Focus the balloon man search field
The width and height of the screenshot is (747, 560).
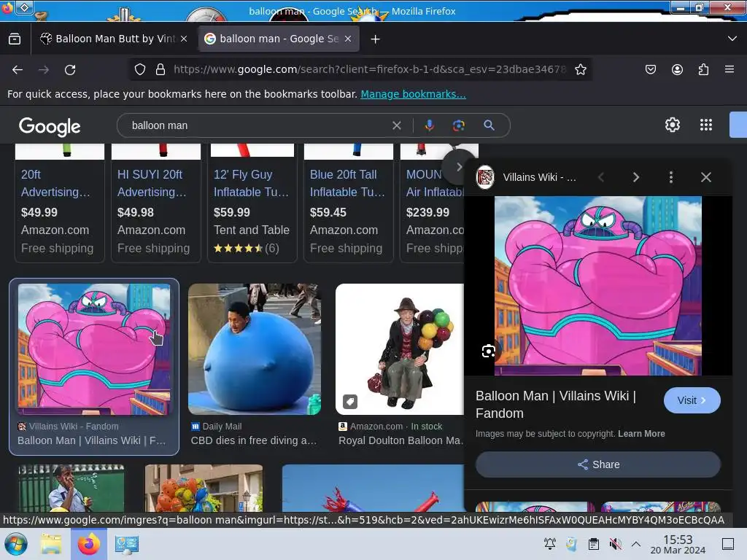click(x=258, y=125)
